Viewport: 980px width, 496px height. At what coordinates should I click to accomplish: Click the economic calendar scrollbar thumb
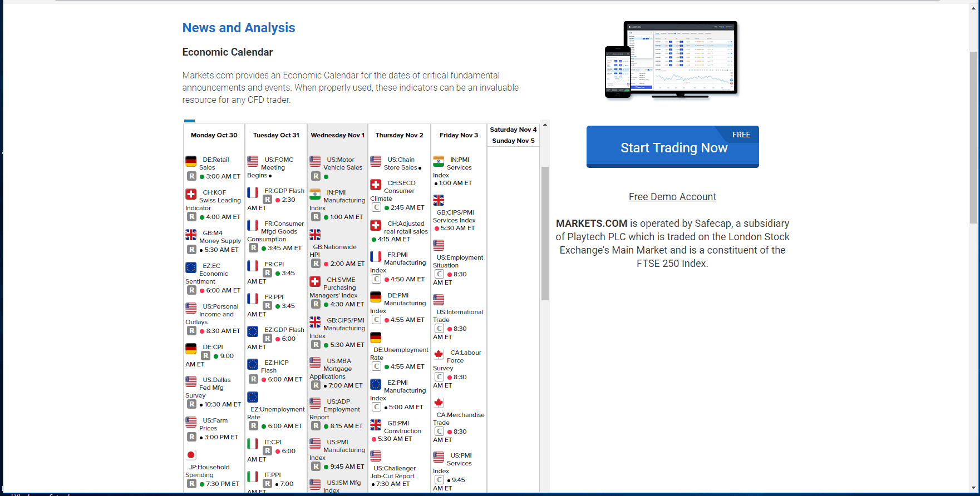[545, 234]
